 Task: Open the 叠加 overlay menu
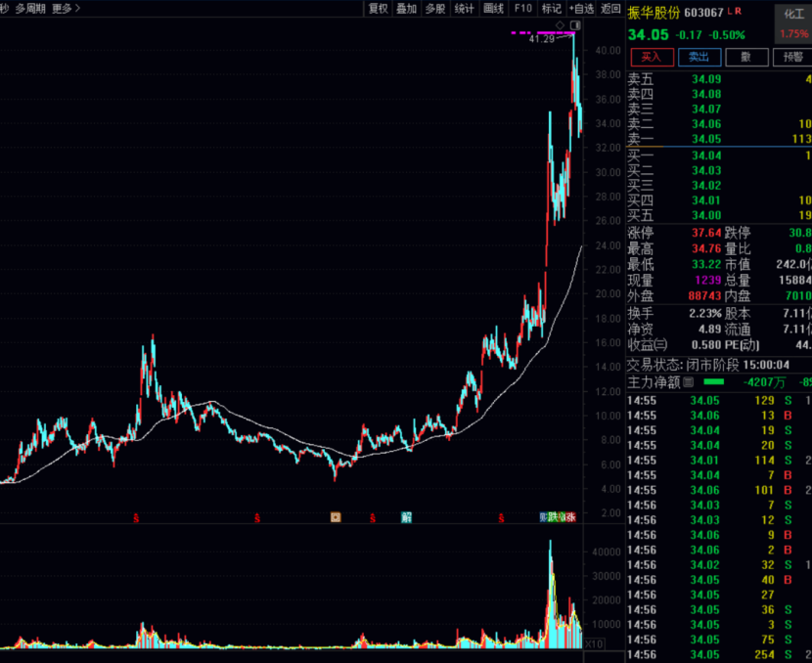click(x=406, y=9)
